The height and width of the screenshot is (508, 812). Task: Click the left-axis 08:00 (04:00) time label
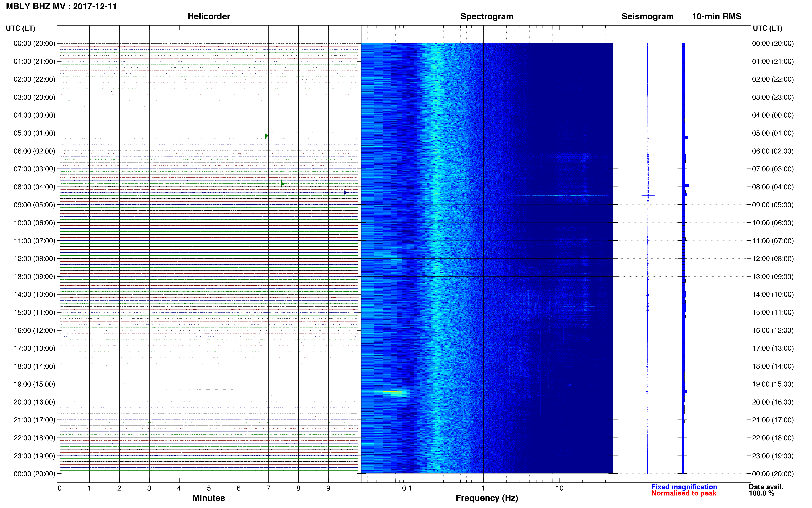[34, 187]
